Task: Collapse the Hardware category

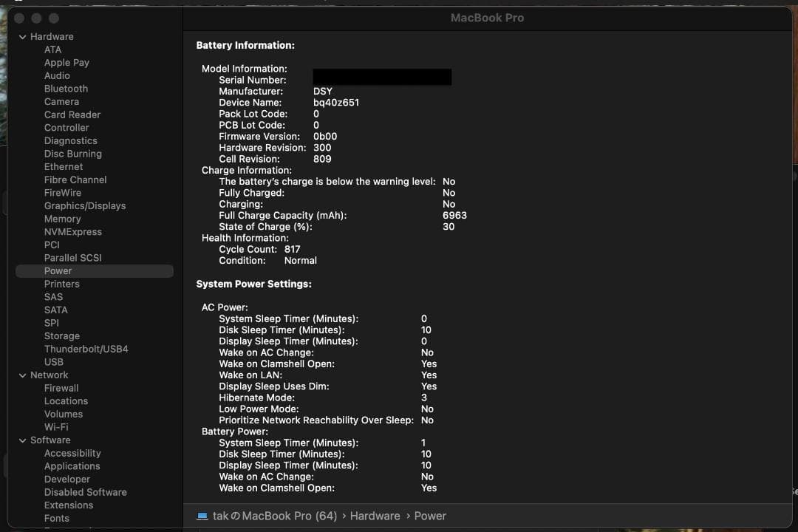Action: pyautogui.click(x=23, y=36)
